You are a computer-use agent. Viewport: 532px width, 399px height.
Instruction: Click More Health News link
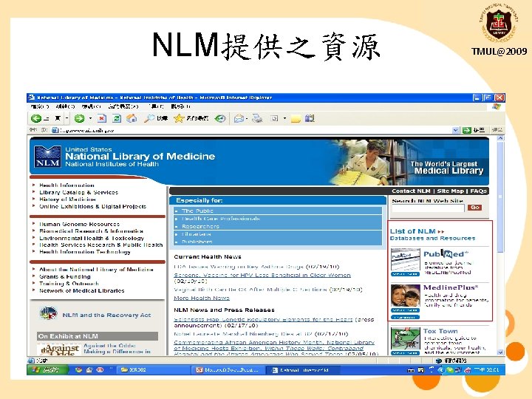(x=202, y=298)
